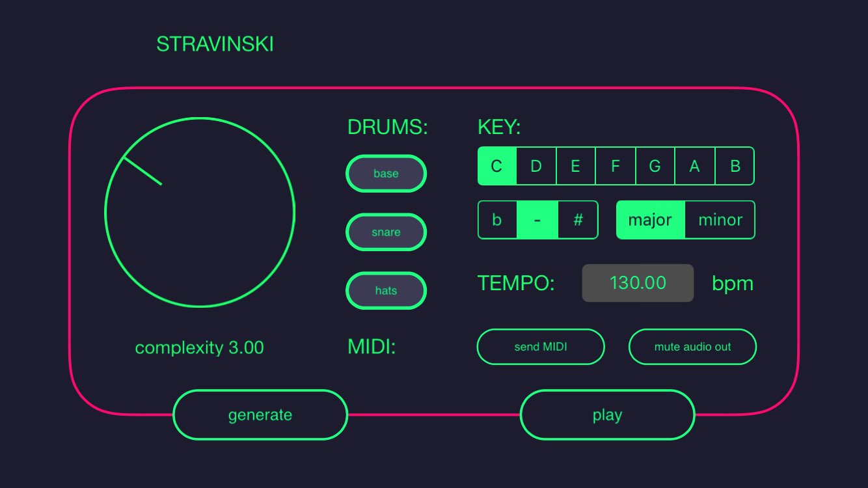The image size is (868, 488).
Task: Select key F
Action: pyautogui.click(x=616, y=166)
